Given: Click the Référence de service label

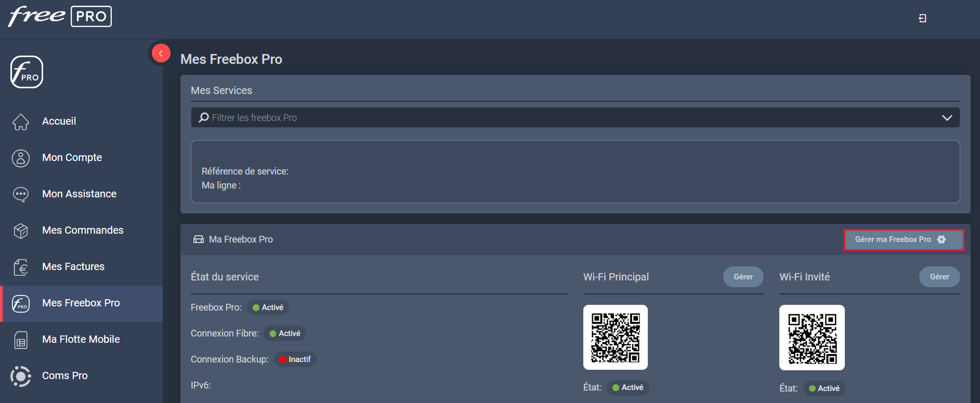Looking at the screenshot, I should coord(245,171).
